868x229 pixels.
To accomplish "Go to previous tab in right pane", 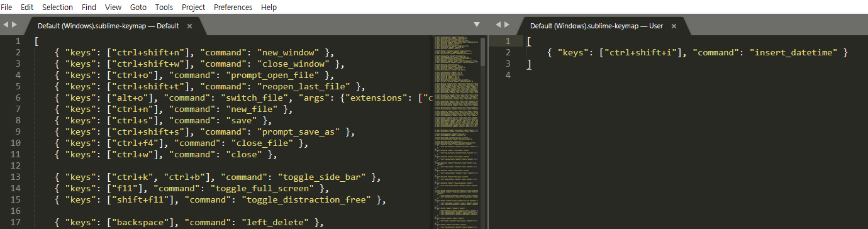I will (498, 25).
